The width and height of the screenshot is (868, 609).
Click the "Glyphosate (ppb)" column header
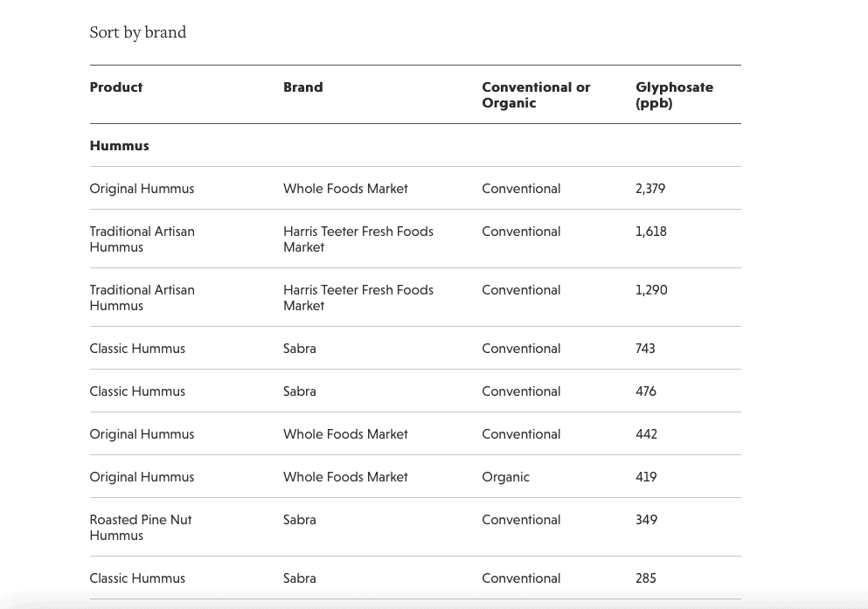(x=674, y=95)
